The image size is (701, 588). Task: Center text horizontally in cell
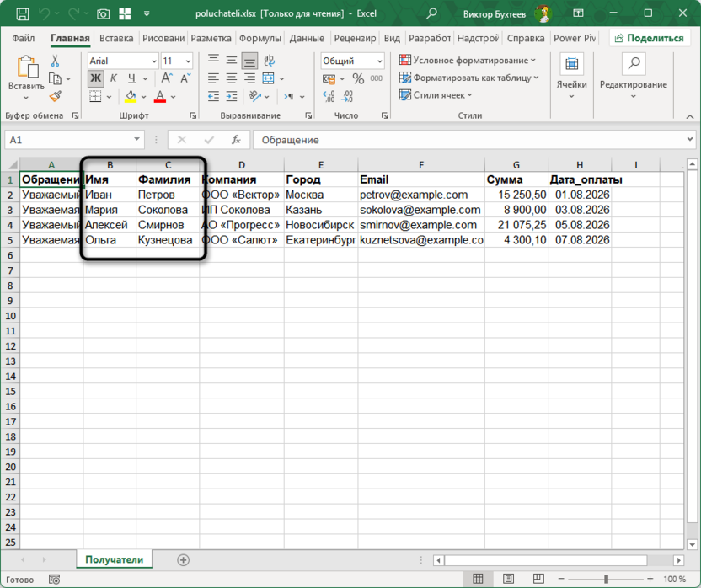click(x=231, y=78)
